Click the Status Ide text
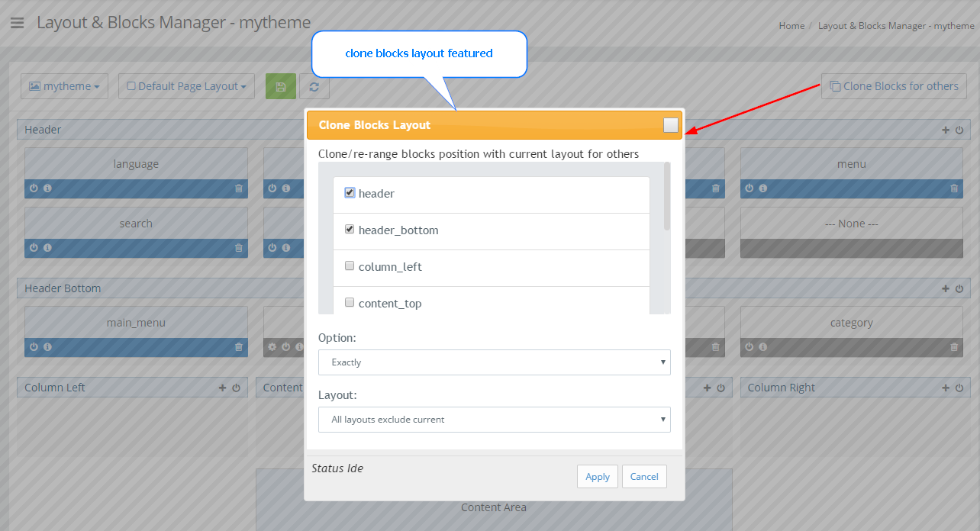Viewport: 980px width, 531px height. click(x=337, y=468)
